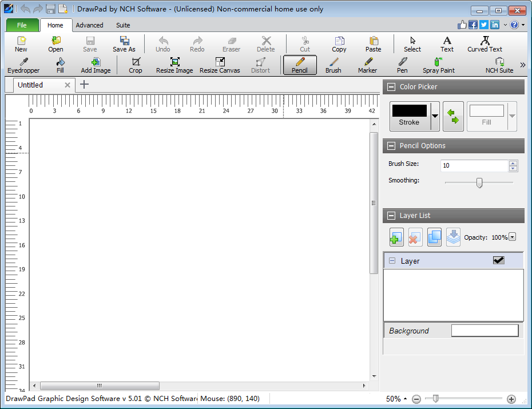Collapse the Pencil Options panel
The width and height of the screenshot is (532, 409).
(x=391, y=146)
